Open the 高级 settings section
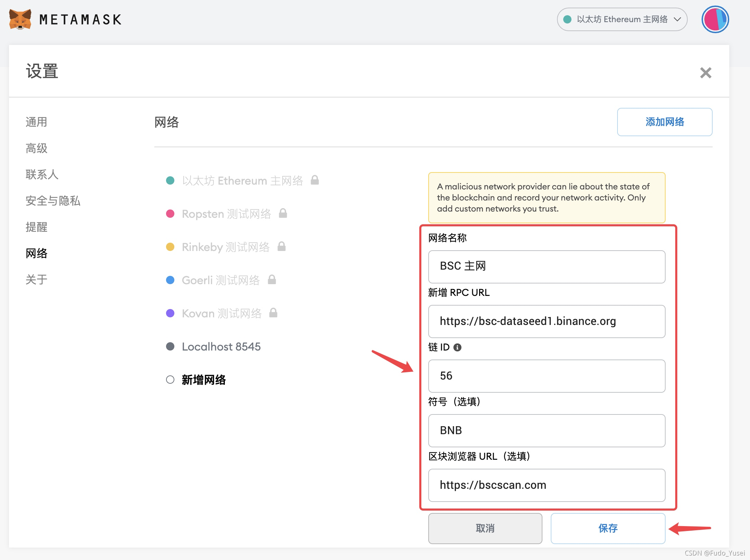Viewport: 750px width, 560px height. (36, 148)
